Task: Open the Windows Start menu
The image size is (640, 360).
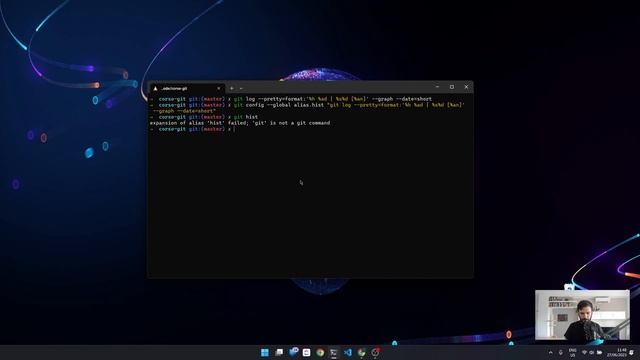Action: click(x=265, y=352)
